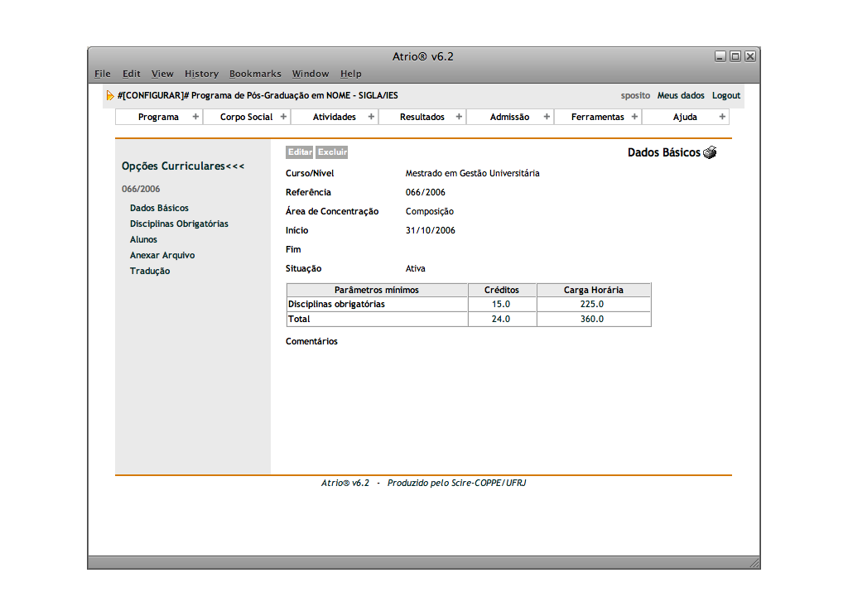The image size is (848, 616).
Task: Click the yellow arrow icon before #[CONFIGURAR]#
Action: (x=110, y=96)
